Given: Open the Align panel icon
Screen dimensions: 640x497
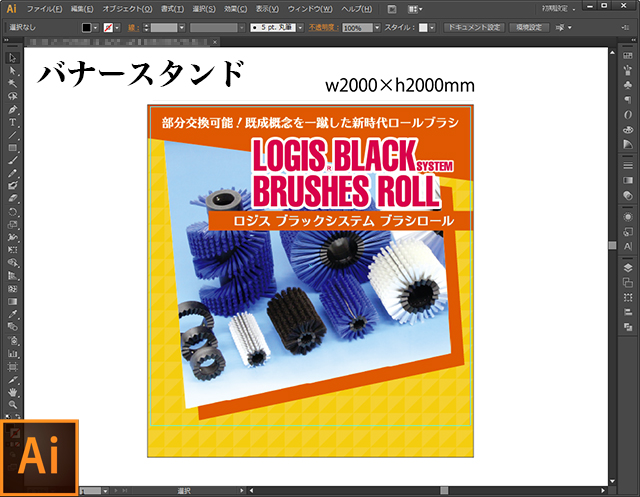Looking at the screenshot, I should pyautogui.click(x=628, y=312).
